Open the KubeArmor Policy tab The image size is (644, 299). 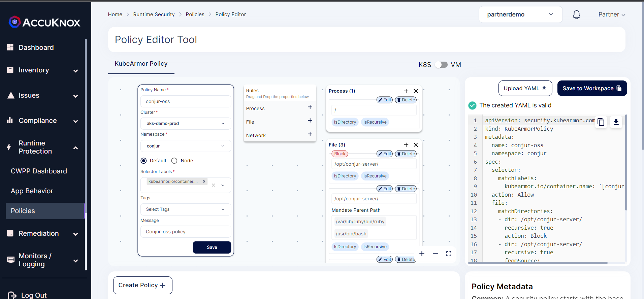141,64
